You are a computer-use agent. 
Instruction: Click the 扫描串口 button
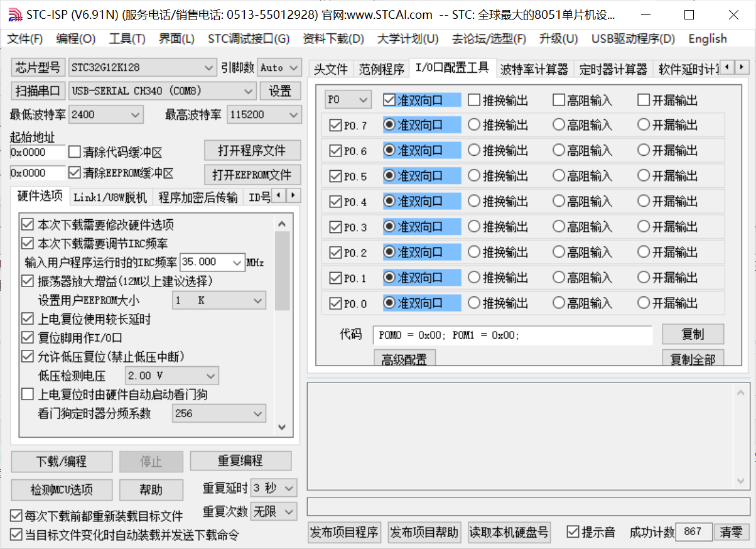[x=38, y=90]
